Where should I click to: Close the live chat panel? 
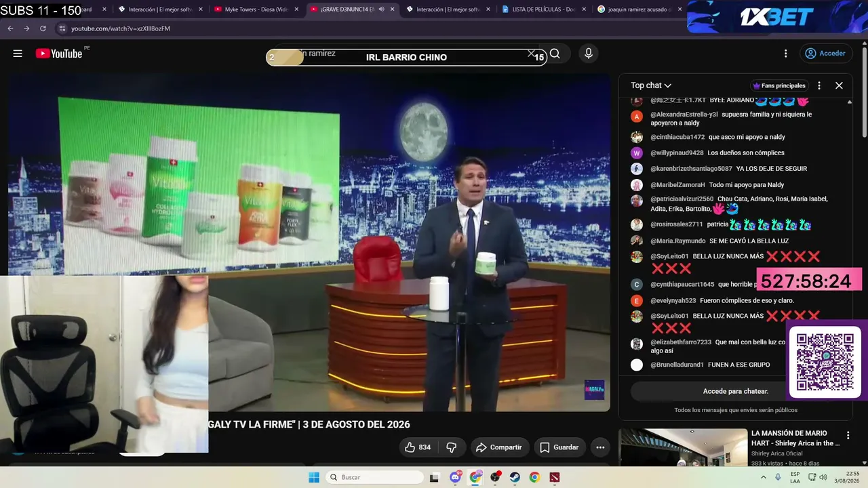tap(839, 85)
